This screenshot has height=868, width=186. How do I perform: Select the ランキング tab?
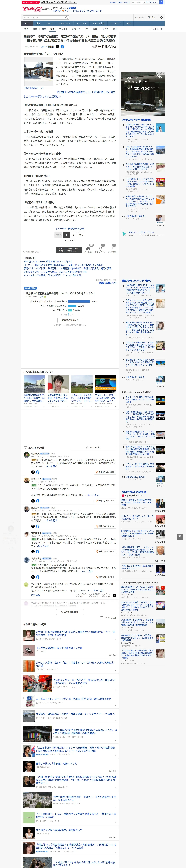pyautogui.click(x=115, y=24)
